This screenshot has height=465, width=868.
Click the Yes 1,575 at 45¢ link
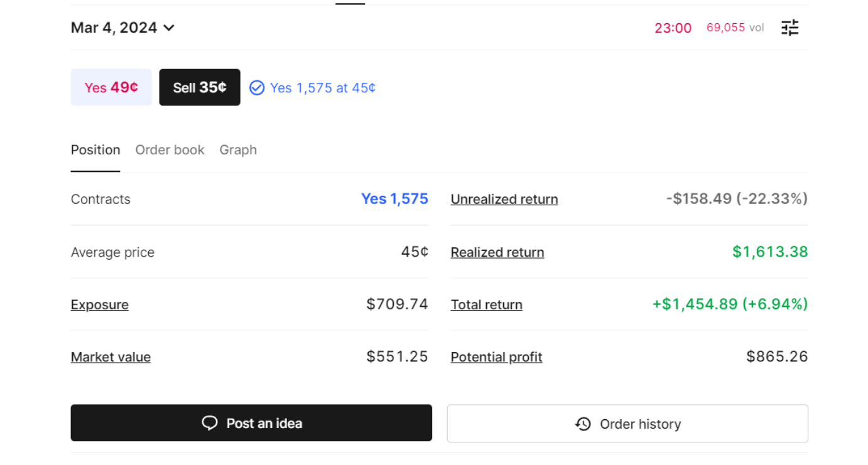pyautogui.click(x=323, y=88)
